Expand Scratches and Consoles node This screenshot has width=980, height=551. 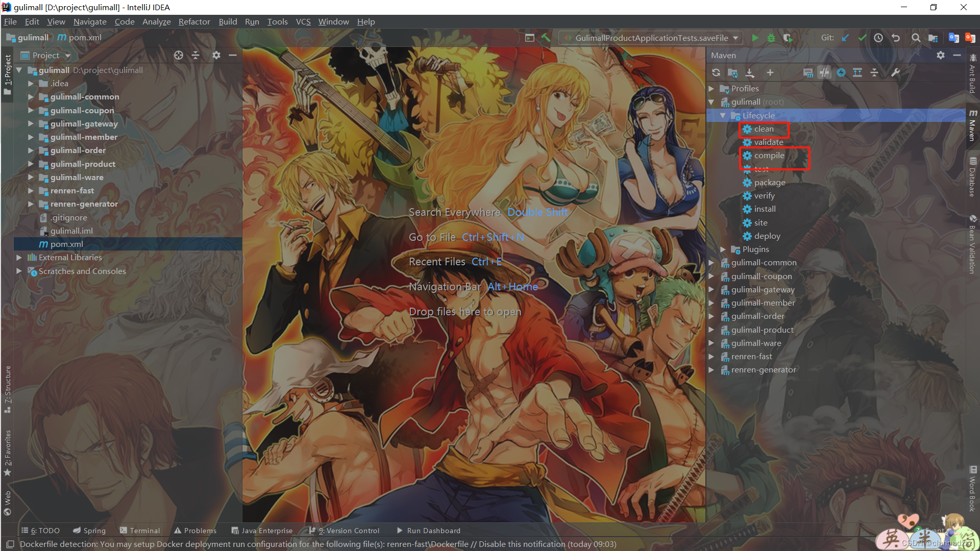(x=19, y=271)
